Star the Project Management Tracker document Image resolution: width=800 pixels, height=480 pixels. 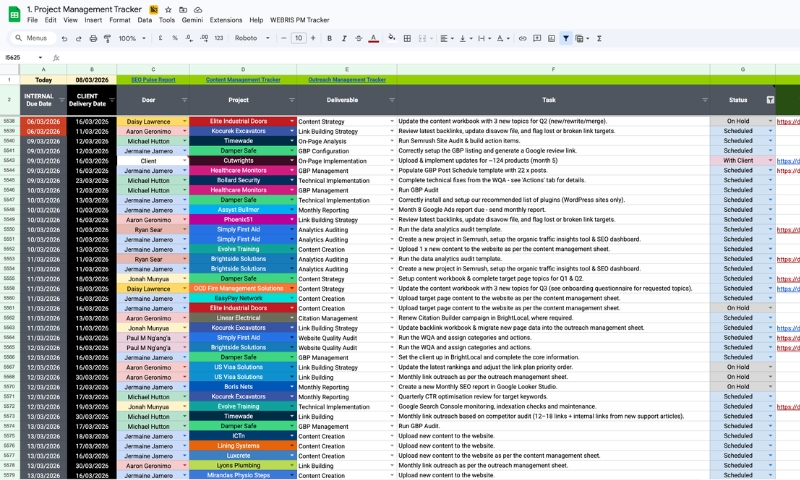(168, 10)
